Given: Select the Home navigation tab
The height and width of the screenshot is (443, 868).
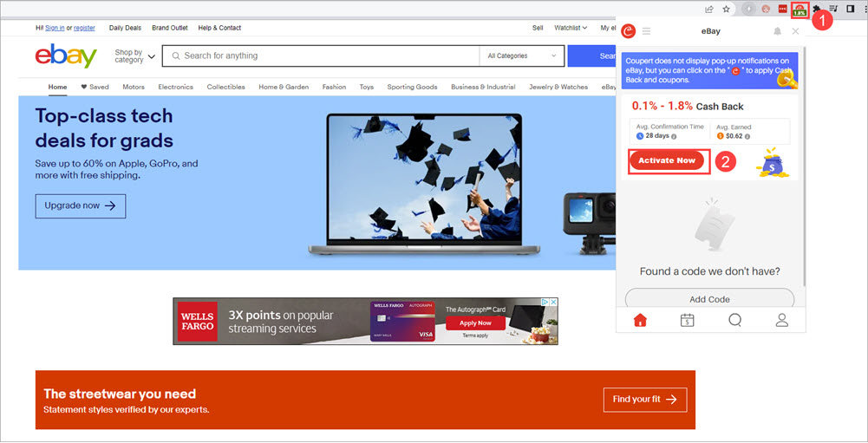Looking at the screenshot, I should coord(57,87).
